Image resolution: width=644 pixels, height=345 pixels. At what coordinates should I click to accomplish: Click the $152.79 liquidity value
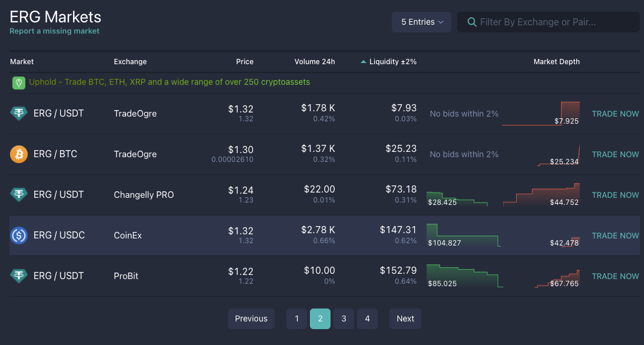(x=398, y=270)
